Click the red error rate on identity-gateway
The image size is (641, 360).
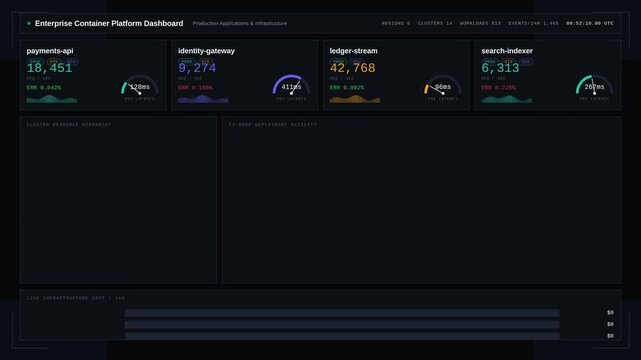tap(195, 87)
